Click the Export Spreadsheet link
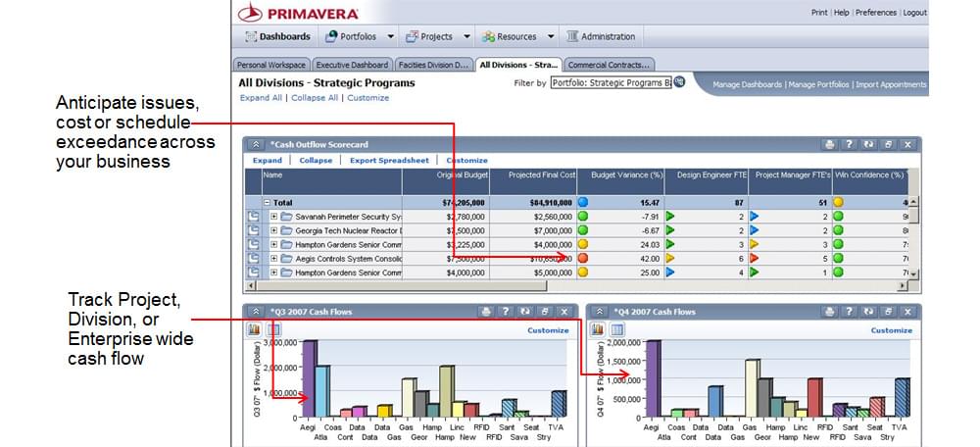Image resolution: width=980 pixels, height=447 pixels. coord(389,160)
